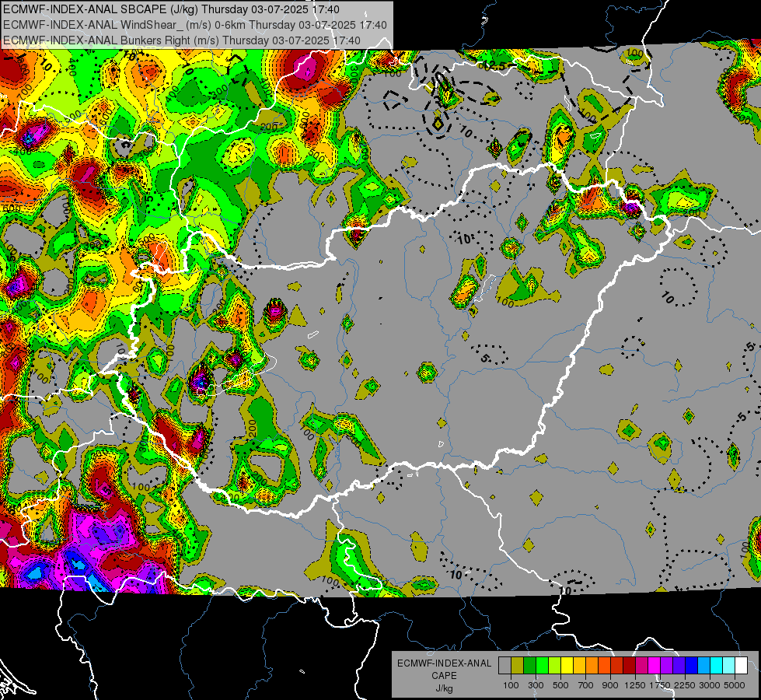The image size is (761, 700).
Task: Pick the pale cyan legend swatch
Action: click(729, 665)
